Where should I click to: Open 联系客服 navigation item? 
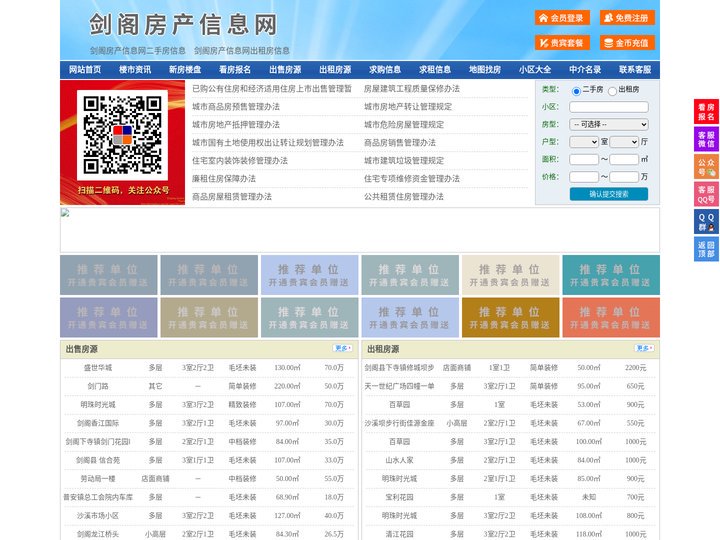click(635, 70)
